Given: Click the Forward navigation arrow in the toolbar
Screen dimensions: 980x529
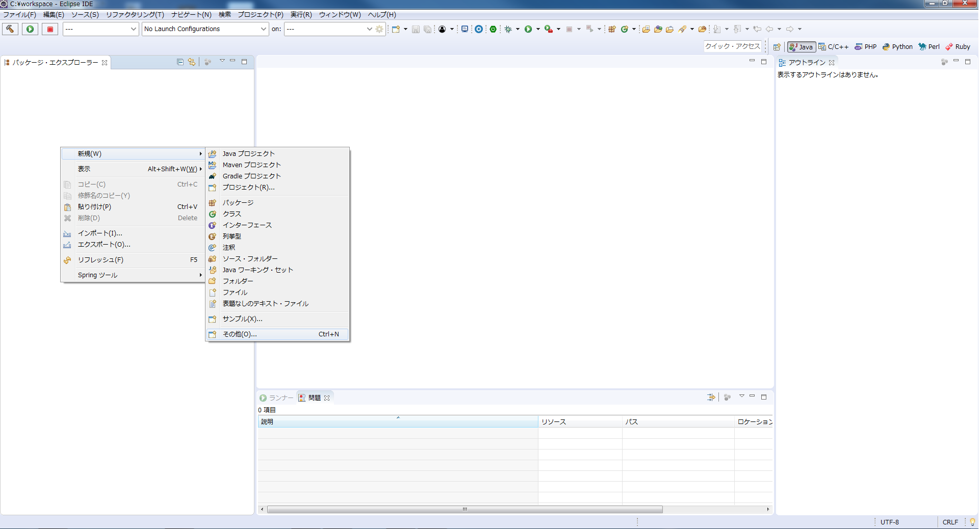Looking at the screenshot, I should [x=790, y=29].
